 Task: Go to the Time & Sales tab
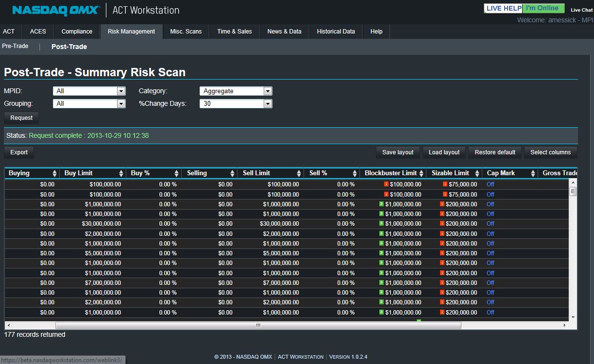235,32
